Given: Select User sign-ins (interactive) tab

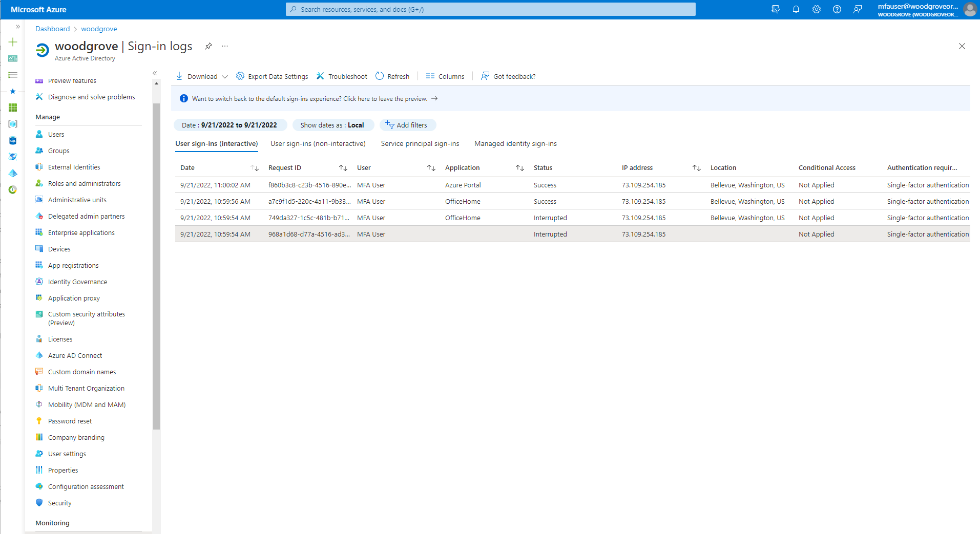Looking at the screenshot, I should coord(217,144).
